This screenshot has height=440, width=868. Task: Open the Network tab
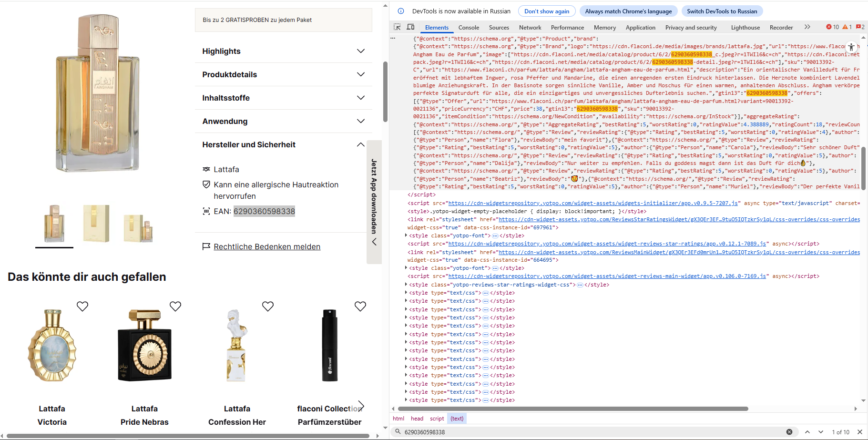530,28
